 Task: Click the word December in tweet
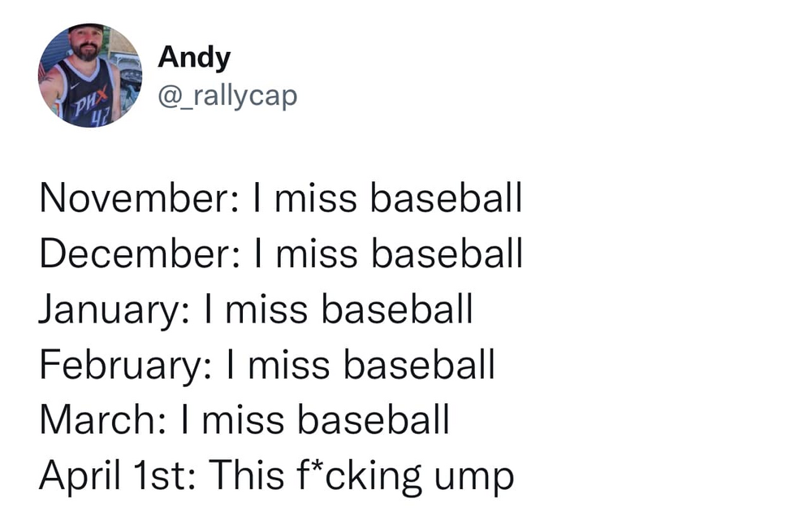coord(140,254)
